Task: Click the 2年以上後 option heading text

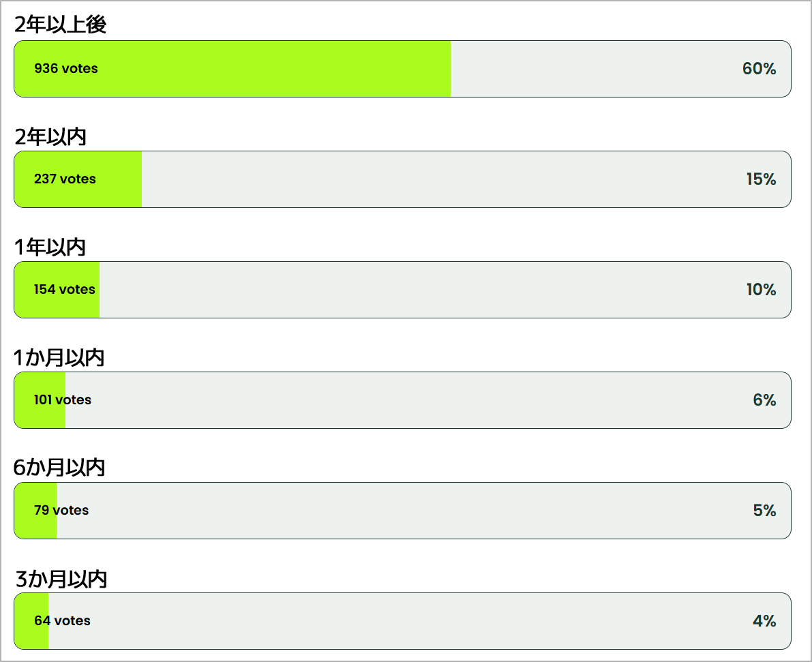Action: click(x=60, y=25)
